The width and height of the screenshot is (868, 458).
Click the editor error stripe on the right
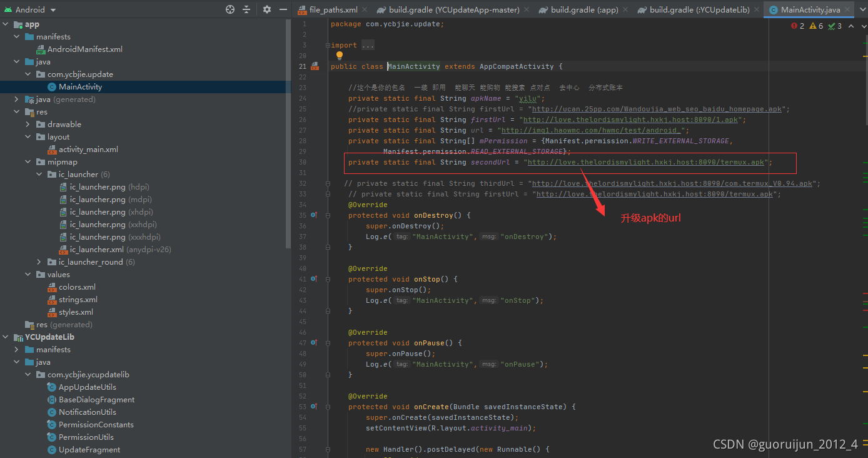865,244
